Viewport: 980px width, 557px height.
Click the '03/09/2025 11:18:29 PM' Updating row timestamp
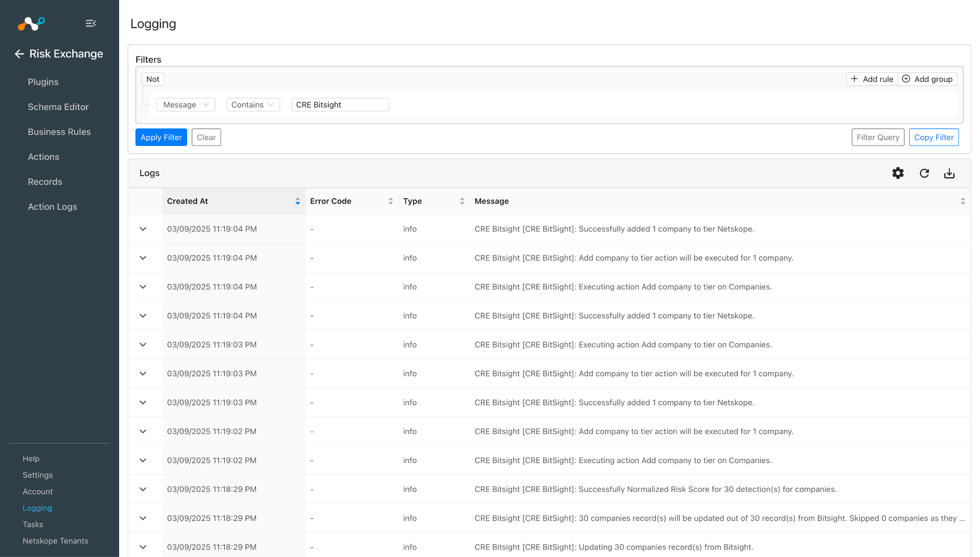pyautogui.click(x=212, y=547)
